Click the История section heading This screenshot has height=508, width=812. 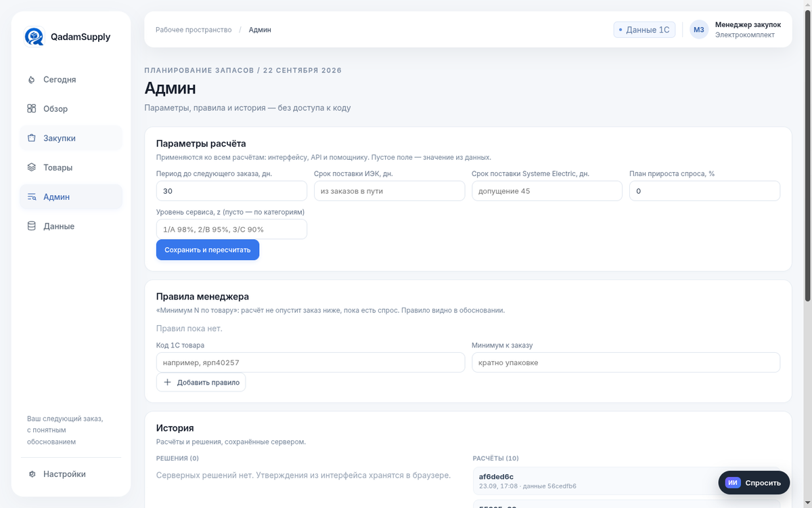pyautogui.click(x=175, y=428)
